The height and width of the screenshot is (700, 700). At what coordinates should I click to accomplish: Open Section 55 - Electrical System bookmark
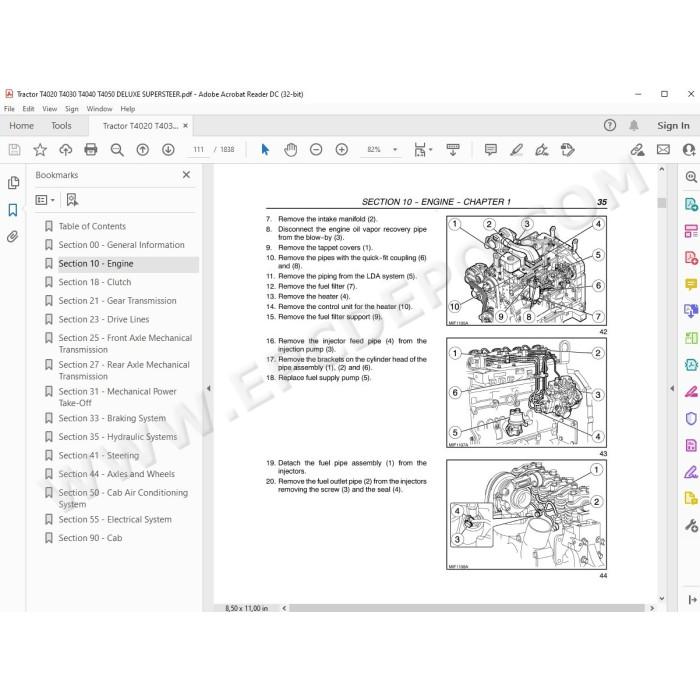tap(115, 519)
